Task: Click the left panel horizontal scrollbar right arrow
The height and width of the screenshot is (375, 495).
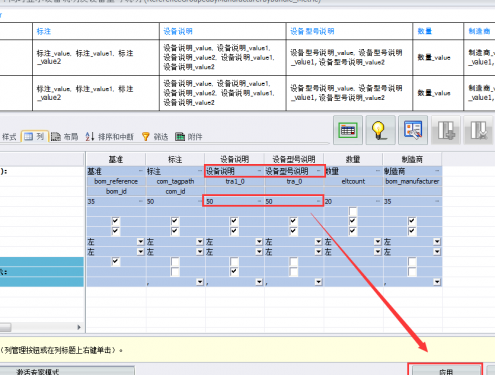Action: (79, 327)
